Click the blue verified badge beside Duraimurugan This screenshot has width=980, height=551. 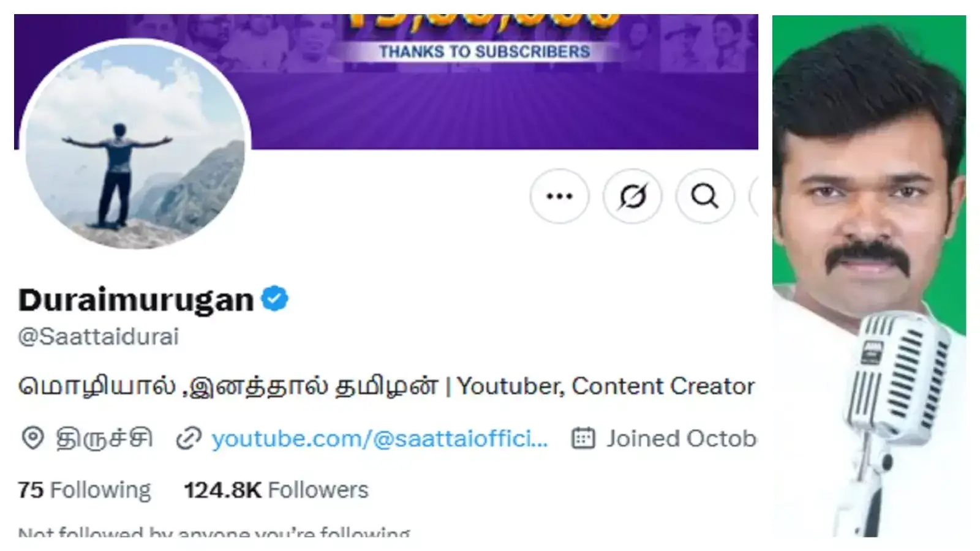(274, 298)
